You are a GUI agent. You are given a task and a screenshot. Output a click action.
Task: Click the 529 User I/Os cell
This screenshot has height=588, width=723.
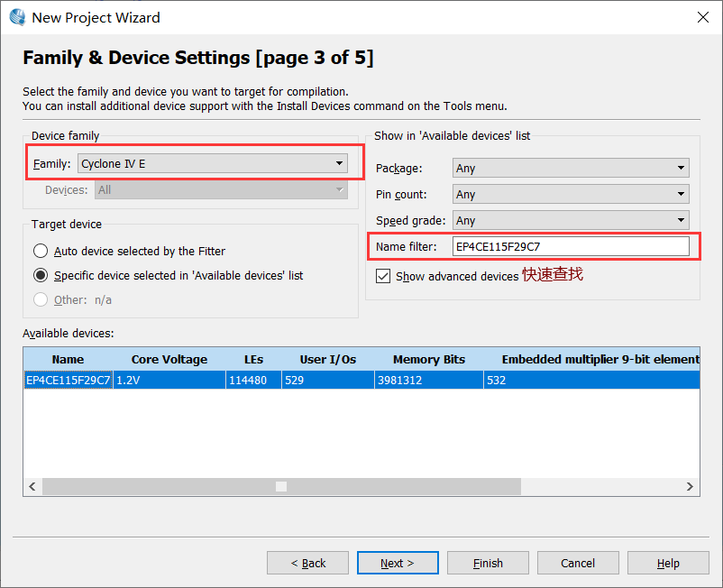[328, 380]
